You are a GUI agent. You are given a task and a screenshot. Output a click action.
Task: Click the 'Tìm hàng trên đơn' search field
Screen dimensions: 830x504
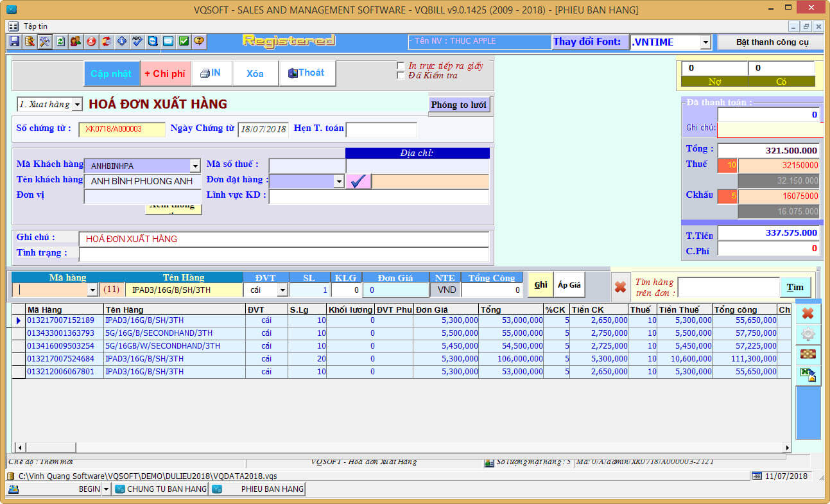point(728,287)
